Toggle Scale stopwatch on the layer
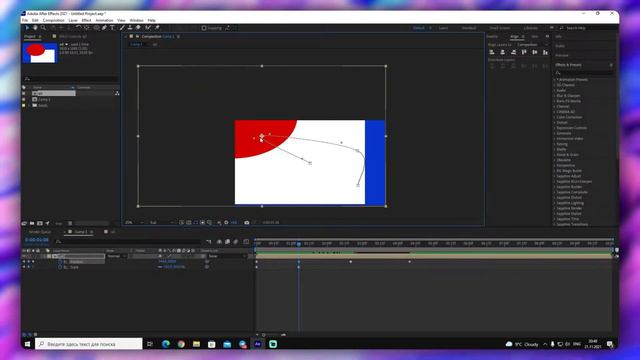This screenshot has height=360, width=640. coord(60,267)
